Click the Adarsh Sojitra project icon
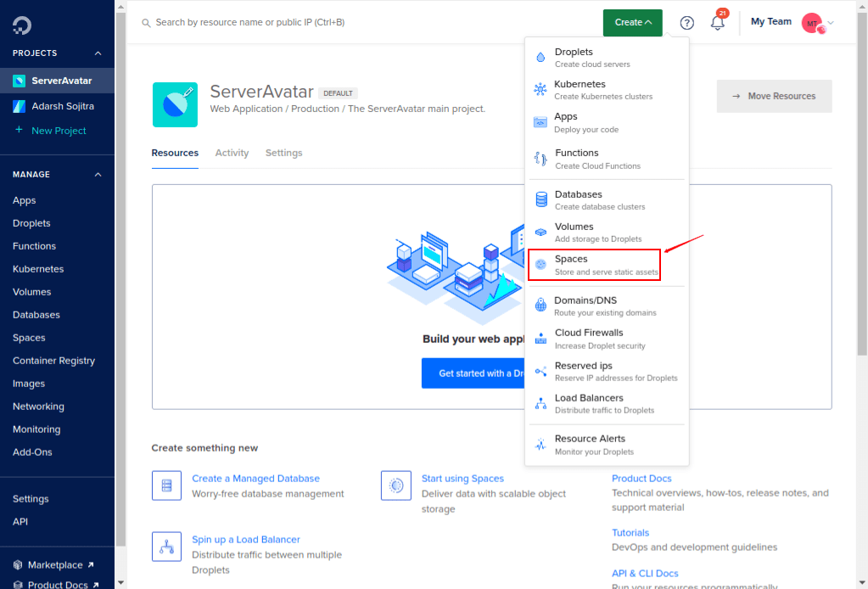868x589 pixels. click(19, 106)
